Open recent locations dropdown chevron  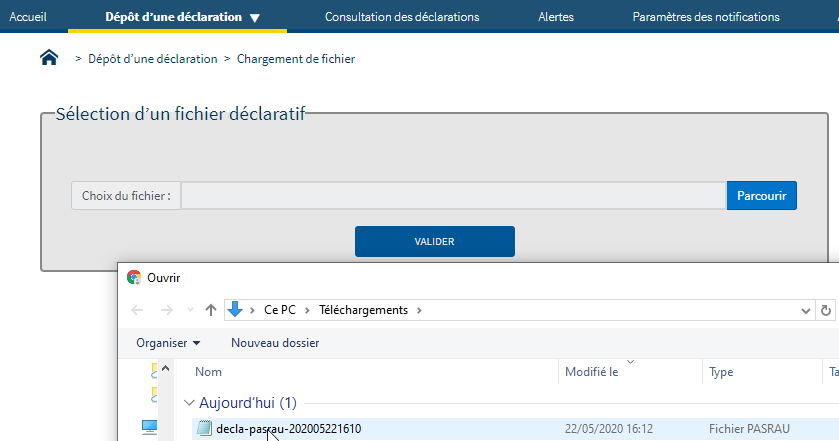pyautogui.click(x=190, y=310)
